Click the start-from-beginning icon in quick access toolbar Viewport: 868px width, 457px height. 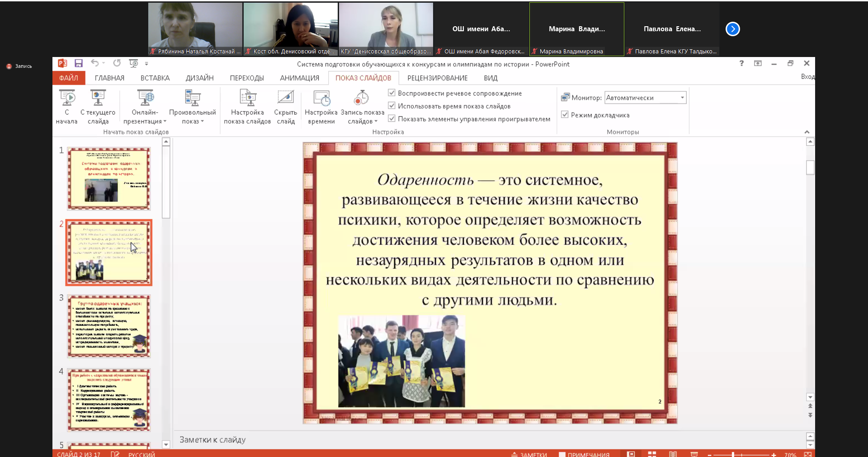click(133, 63)
